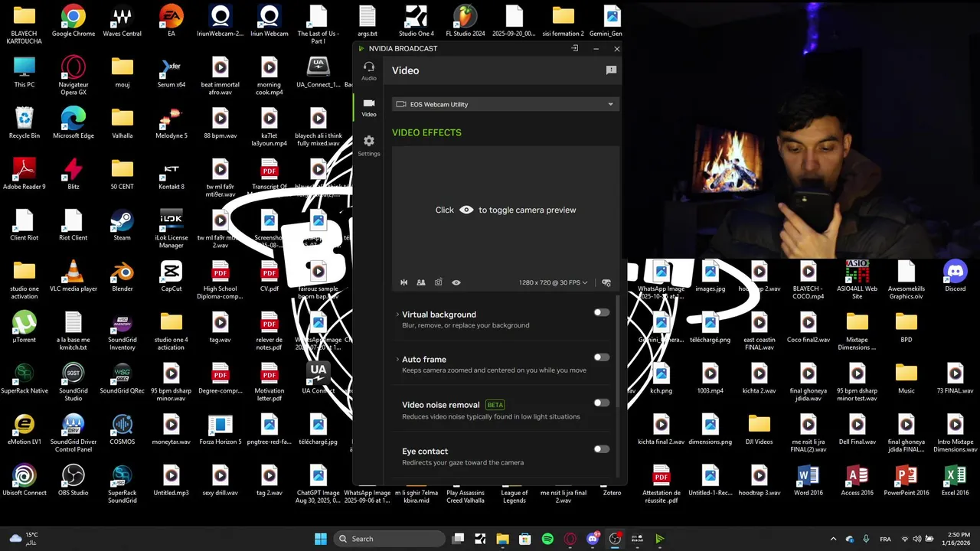Select the OBS Studio desktop icon
980x551 pixels.
[73, 481]
